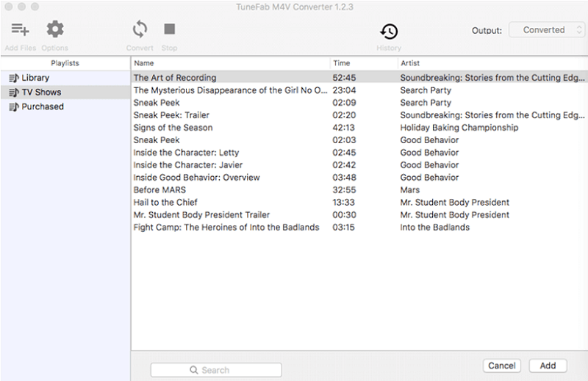Open the Output Converted dropdown
This screenshot has width=588, height=381.
(x=547, y=30)
